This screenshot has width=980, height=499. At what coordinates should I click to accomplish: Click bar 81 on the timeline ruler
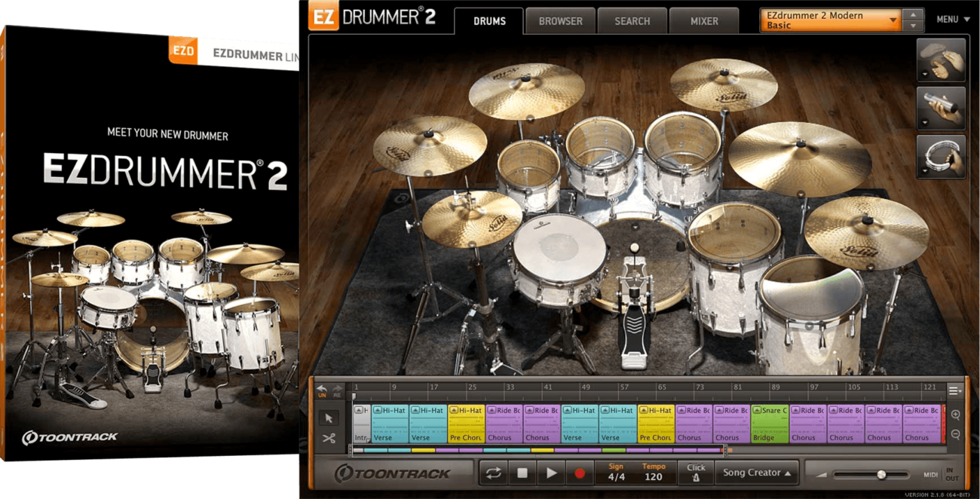(737, 387)
